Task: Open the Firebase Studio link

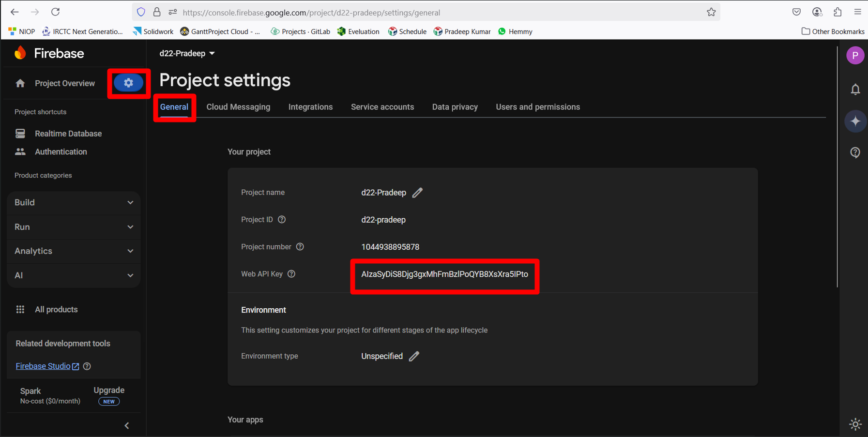Action: point(47,366)
